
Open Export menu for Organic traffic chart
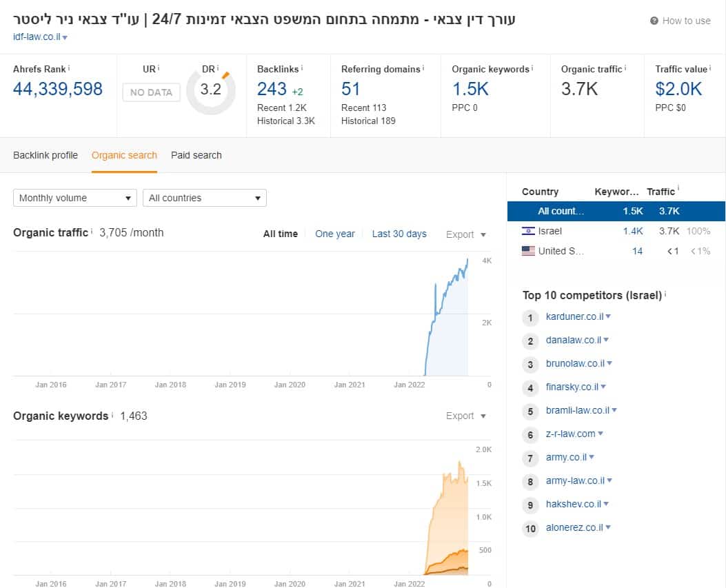[466, 234]
